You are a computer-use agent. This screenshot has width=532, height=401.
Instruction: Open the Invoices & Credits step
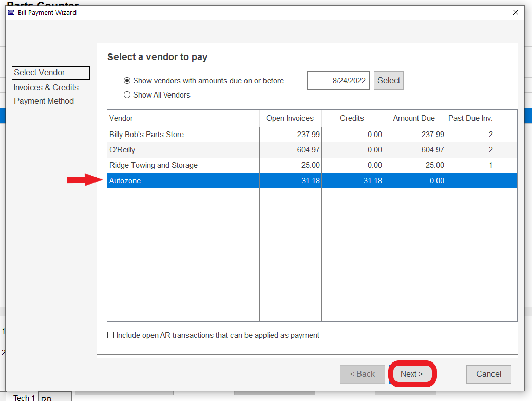coord(46,87)
